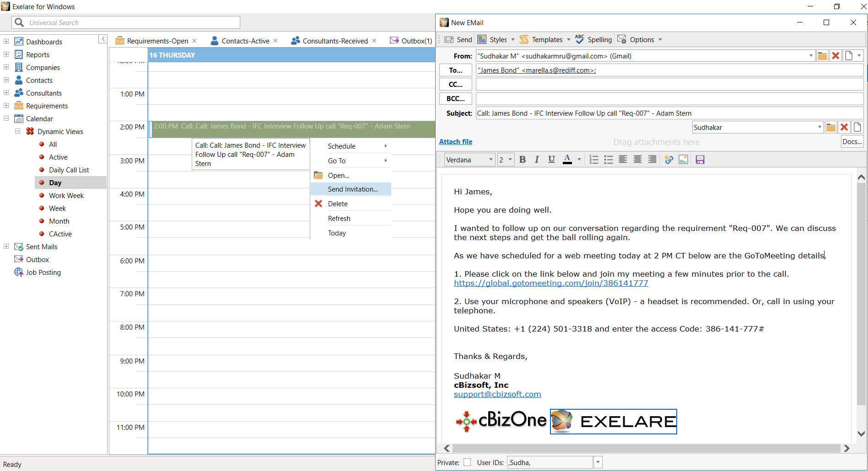The height and width of the screenshot is (471, 868).
Task: Toggle the Private checkbox
Action: (467, 462)
